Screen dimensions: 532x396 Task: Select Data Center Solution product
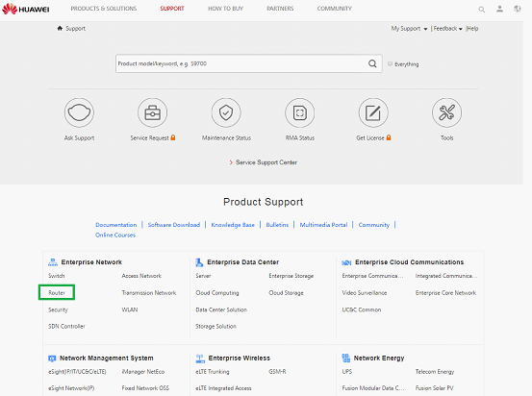[x=221, y=309]
